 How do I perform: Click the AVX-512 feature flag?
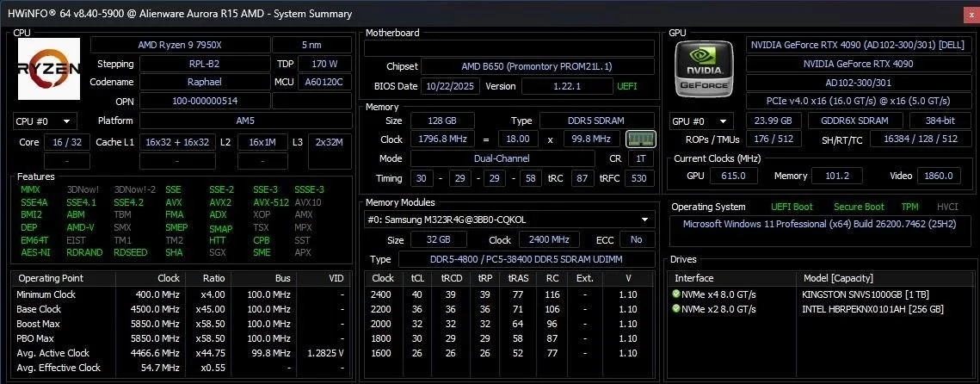click(271, 202)
